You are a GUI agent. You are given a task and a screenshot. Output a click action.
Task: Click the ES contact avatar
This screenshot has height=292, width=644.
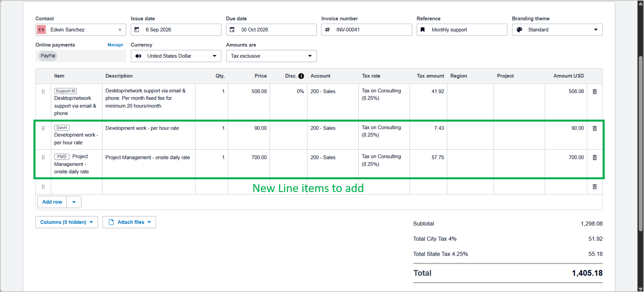(x=41, y=30)
